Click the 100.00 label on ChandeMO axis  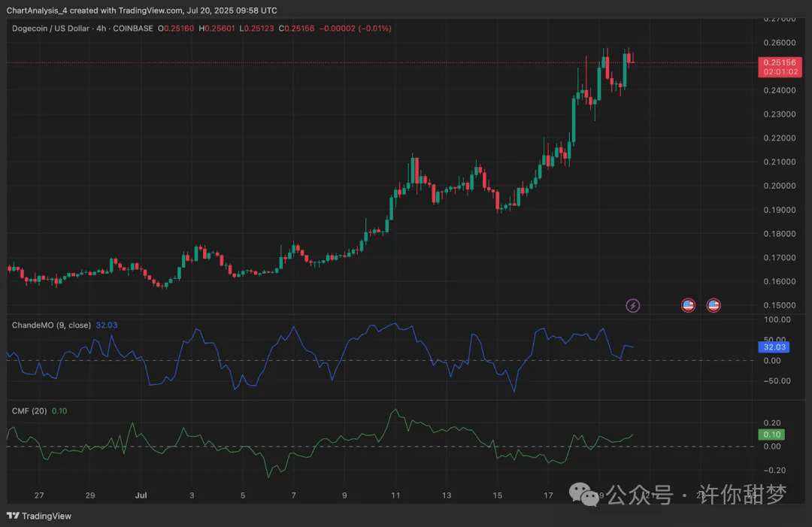click(777, 320)
